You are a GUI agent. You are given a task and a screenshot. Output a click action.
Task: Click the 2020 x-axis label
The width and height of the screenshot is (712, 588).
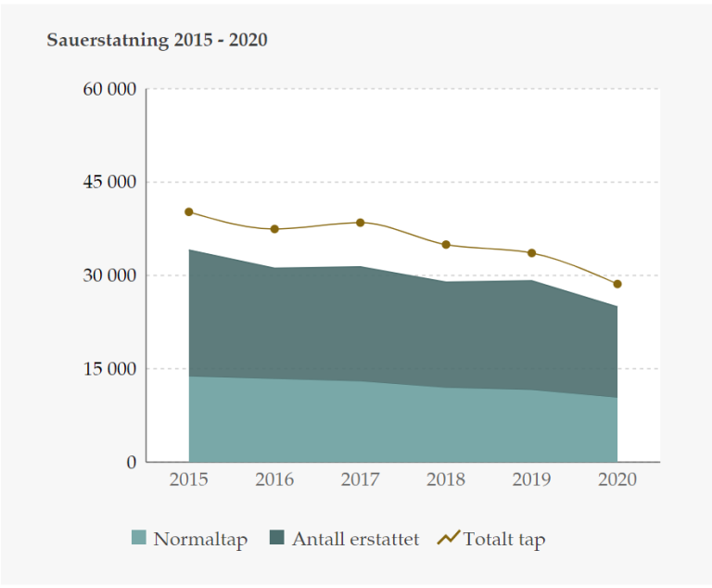pyautogui.click(x=617, y=479)
